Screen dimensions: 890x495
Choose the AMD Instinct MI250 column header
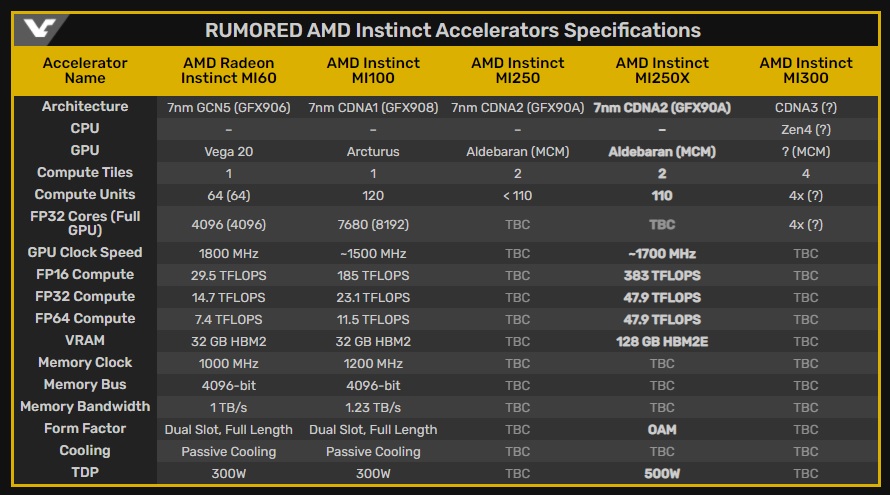point(517,70)
